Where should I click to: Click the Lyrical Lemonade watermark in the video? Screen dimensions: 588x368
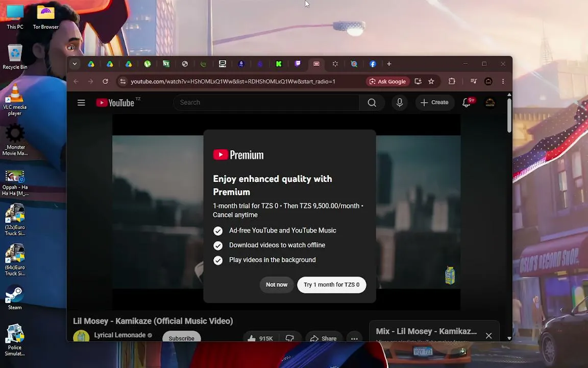(x=450, y=275)
